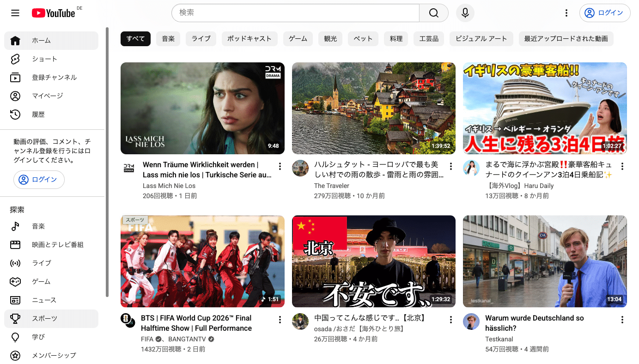639x364 pixels.
Task: Open the BTS FIFA World Cup Halftime Show title
Action: tap(196, 323)
